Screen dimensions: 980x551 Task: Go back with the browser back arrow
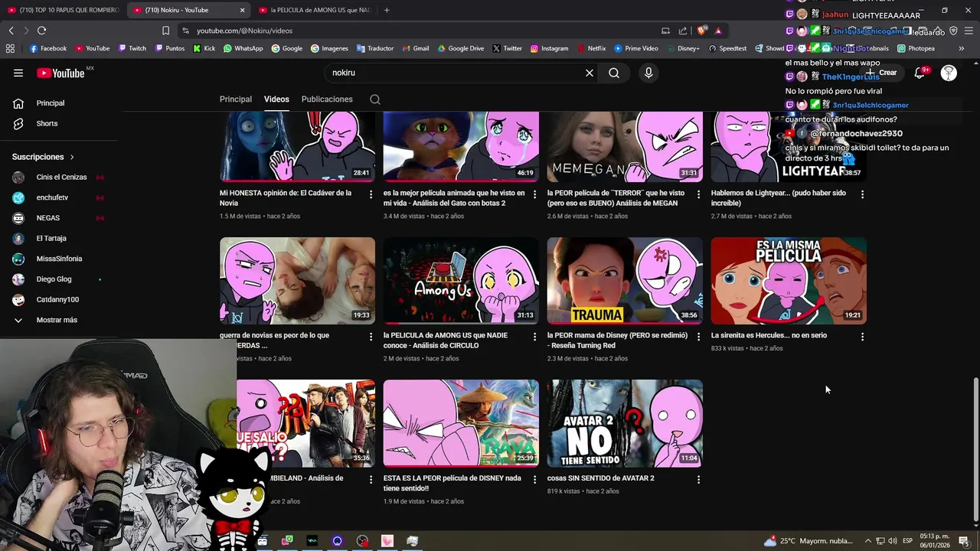11,31
